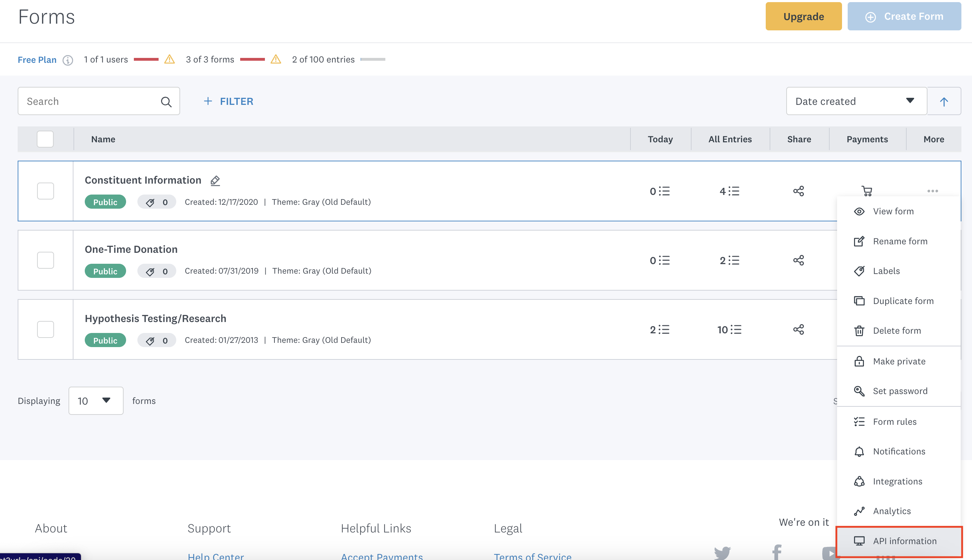972x560 pixels.
Task: Click into the Search input field
Action: (90, 102)
